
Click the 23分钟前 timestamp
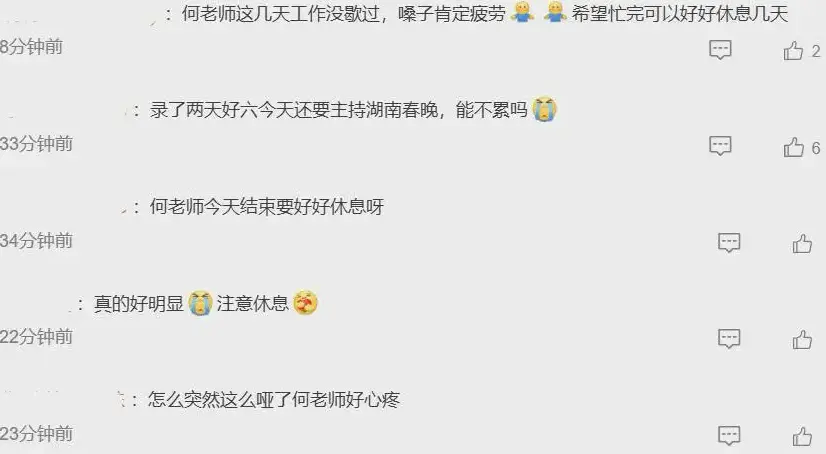[36, 433]
